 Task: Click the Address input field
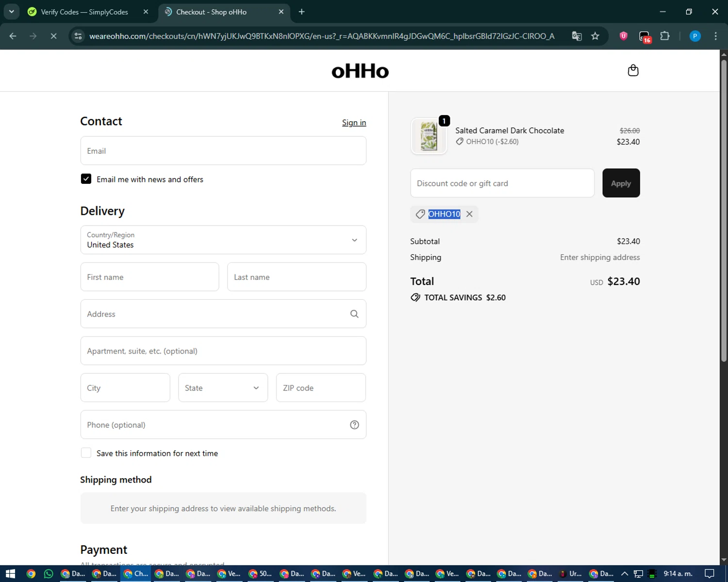223,314
